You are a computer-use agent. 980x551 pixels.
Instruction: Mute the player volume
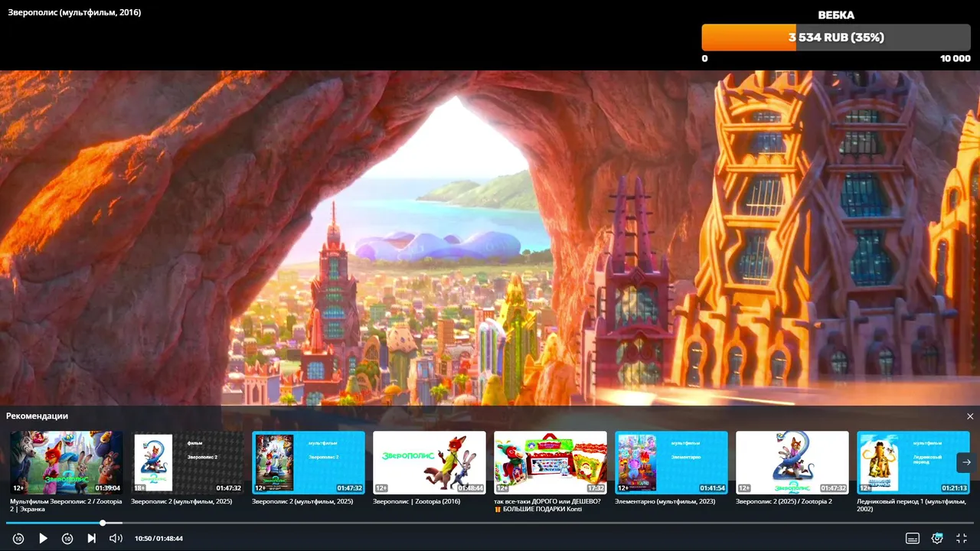click(116, 539)
